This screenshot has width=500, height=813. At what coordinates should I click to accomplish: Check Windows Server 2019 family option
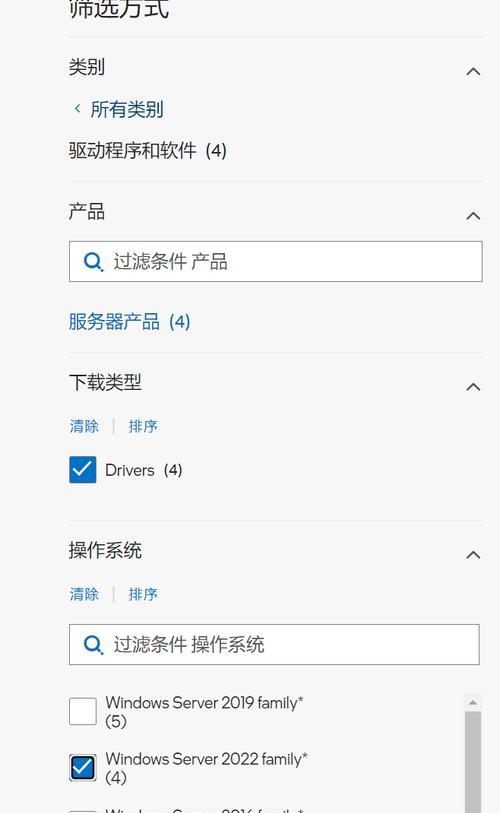tap(82, 711)
